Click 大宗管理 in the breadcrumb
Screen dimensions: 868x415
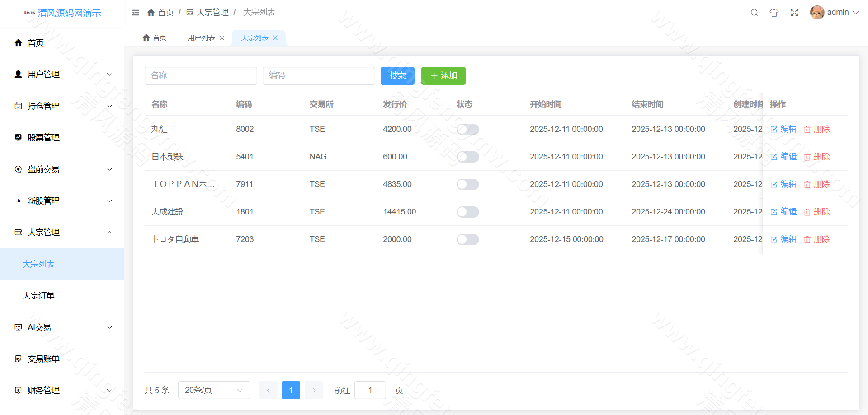coord(208,13)
